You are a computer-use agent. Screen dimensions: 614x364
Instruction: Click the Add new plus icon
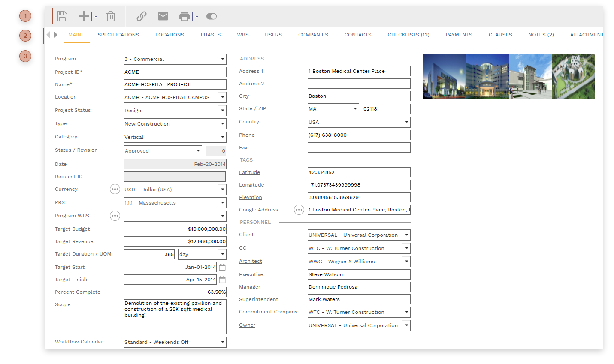click(83, 16)
